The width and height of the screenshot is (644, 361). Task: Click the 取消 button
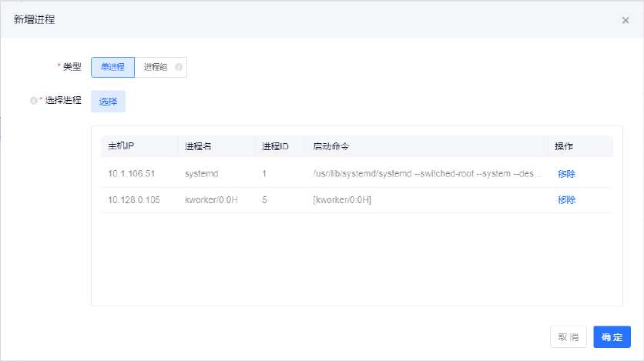click(569, 337)
